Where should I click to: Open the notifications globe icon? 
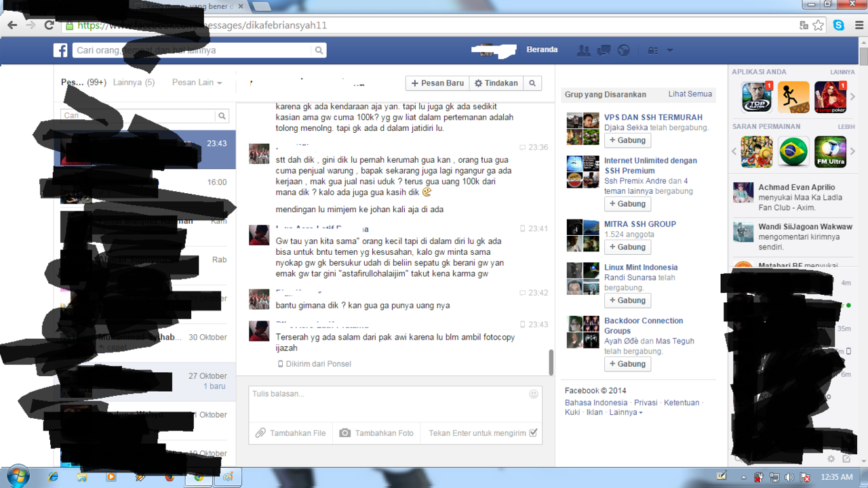click(x=624, y=50)
